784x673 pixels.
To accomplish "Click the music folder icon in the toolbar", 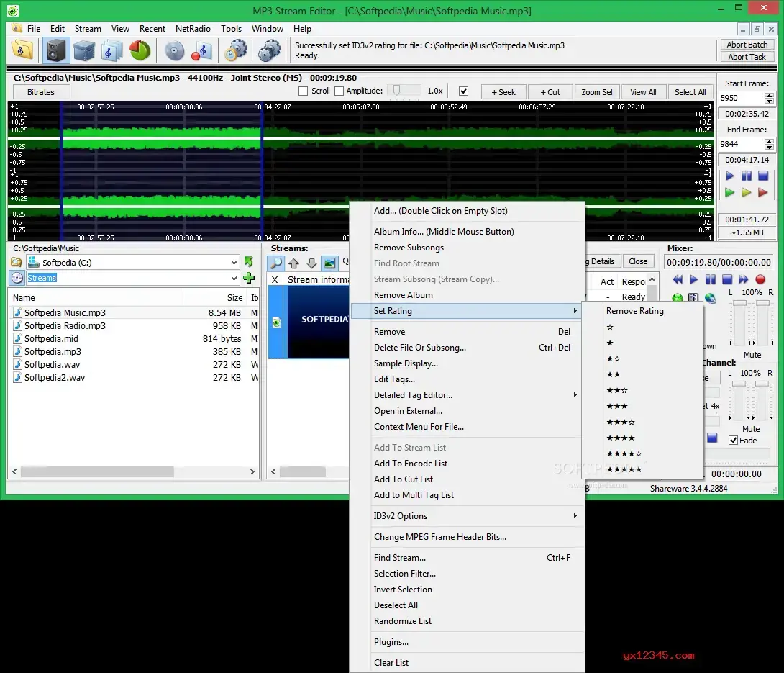I will point(22,50).
